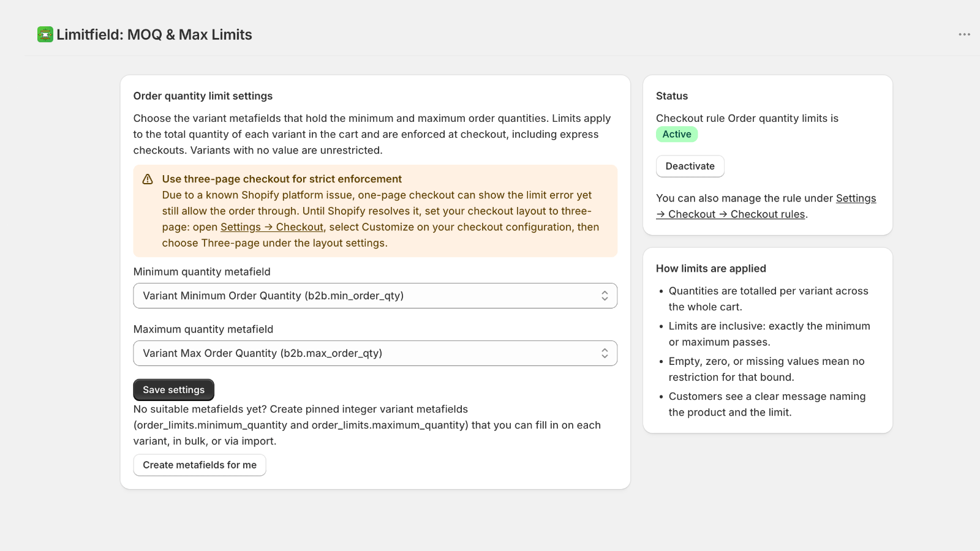Click the Save settings button
This screenshot has height=551, width=980.
coord(173,390)
